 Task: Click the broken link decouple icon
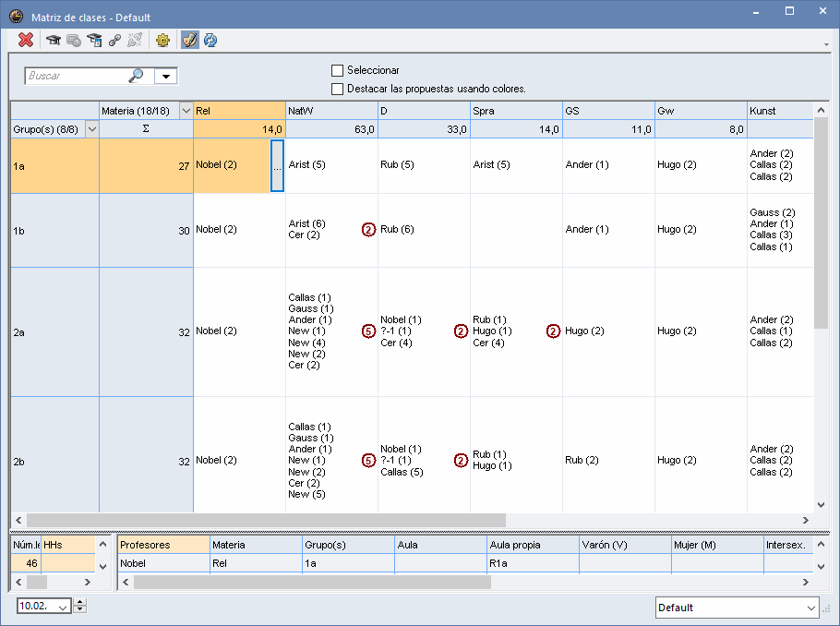point(135,41)
